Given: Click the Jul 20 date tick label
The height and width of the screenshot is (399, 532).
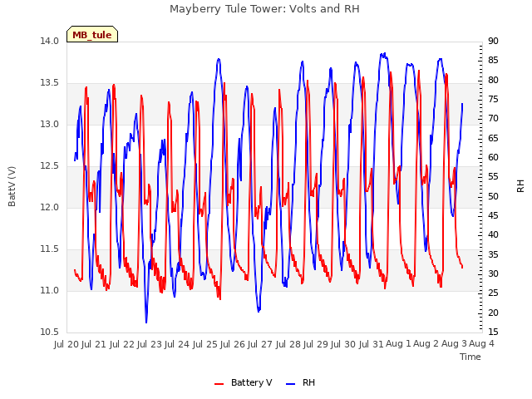Looking at the screenshot, I should coord(66,344).
